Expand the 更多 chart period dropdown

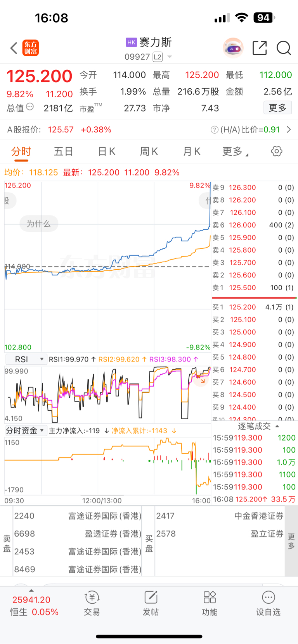tap(236, 152)
